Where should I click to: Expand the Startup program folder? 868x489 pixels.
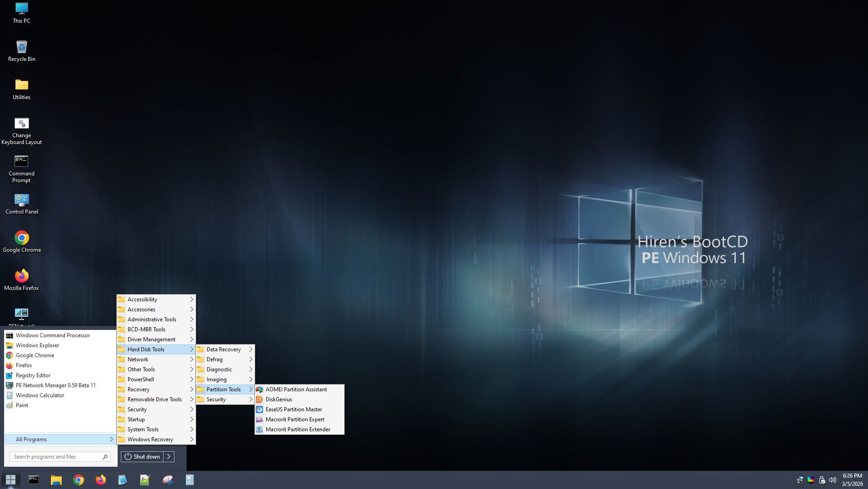tap(156, 419)
